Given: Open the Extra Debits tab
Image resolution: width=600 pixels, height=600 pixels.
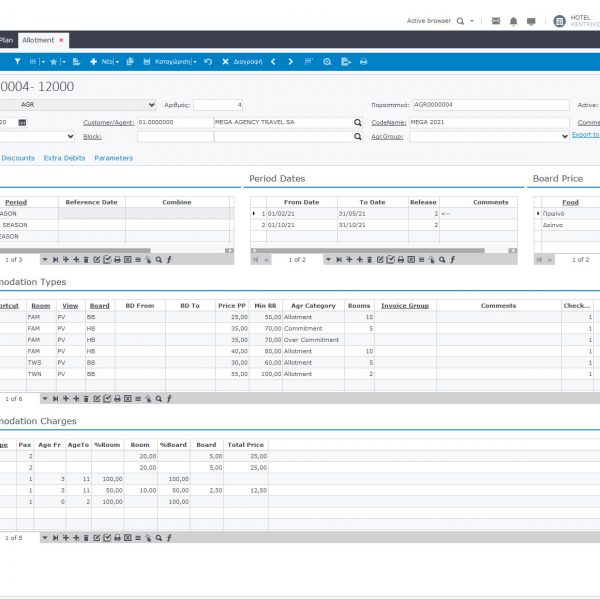Looking at the screenshot, I should pos(64,158).
